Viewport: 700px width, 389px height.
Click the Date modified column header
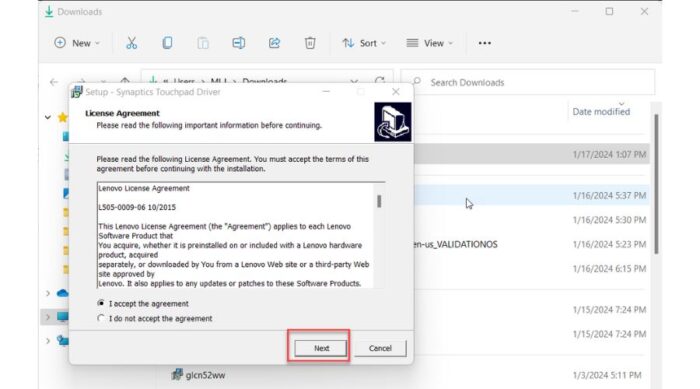coord(601,112)
